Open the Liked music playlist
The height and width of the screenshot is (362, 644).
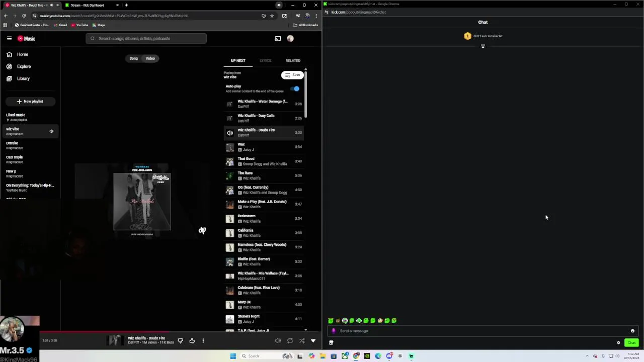click(x=30, y=117)
